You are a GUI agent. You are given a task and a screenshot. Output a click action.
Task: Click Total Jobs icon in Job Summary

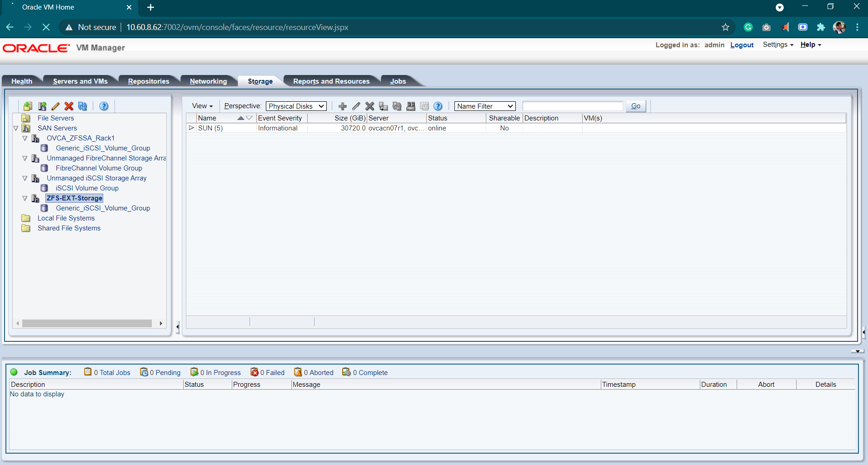88,372
